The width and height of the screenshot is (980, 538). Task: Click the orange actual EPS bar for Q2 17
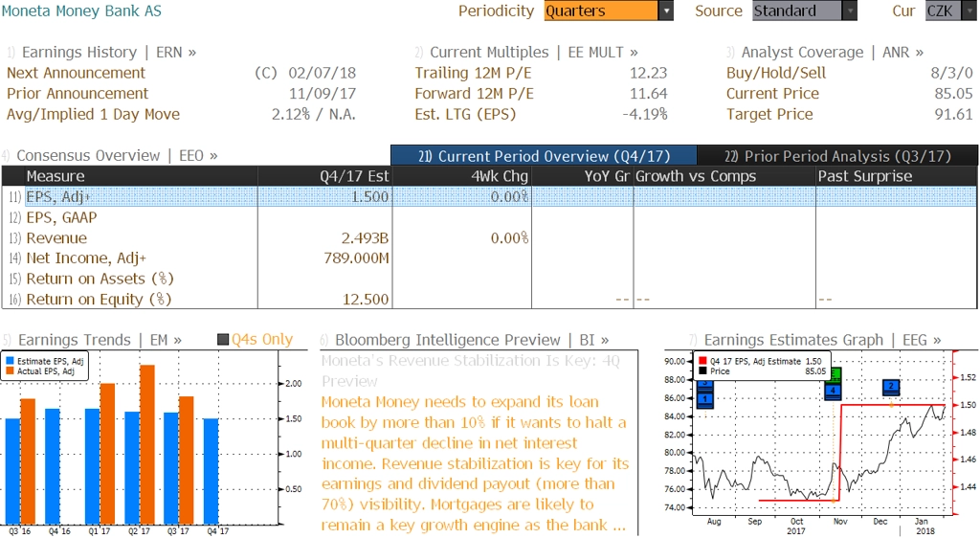[146, 444]
